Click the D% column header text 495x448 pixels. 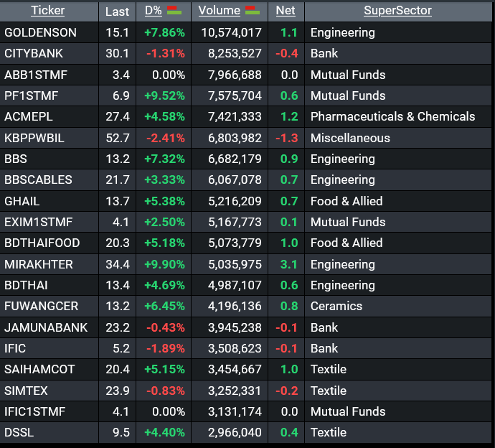153,11
